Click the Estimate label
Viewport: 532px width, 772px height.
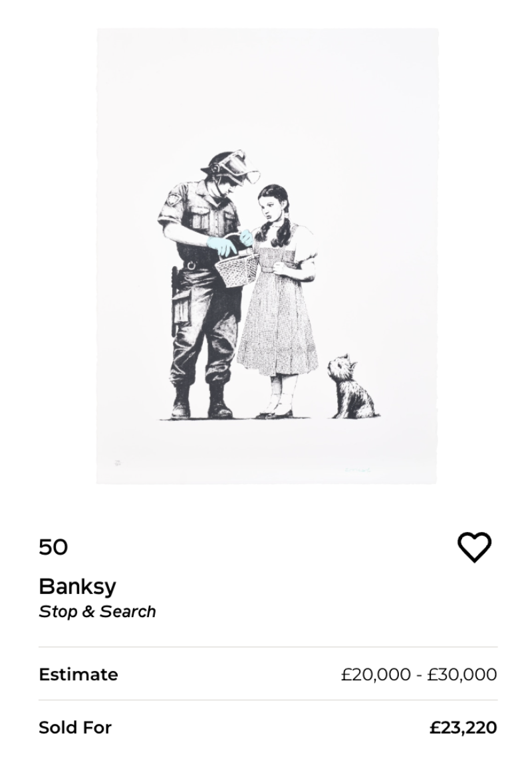(78, 674)
